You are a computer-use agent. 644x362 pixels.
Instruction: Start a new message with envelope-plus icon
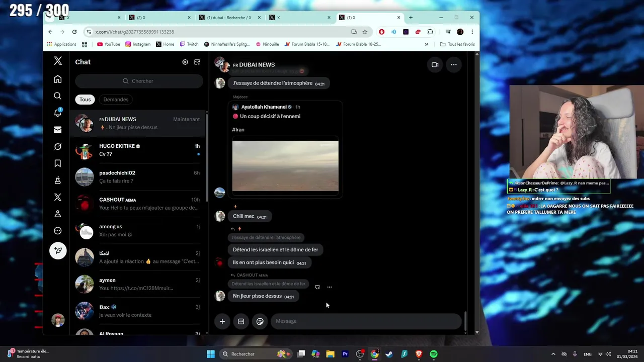(197, 62)
